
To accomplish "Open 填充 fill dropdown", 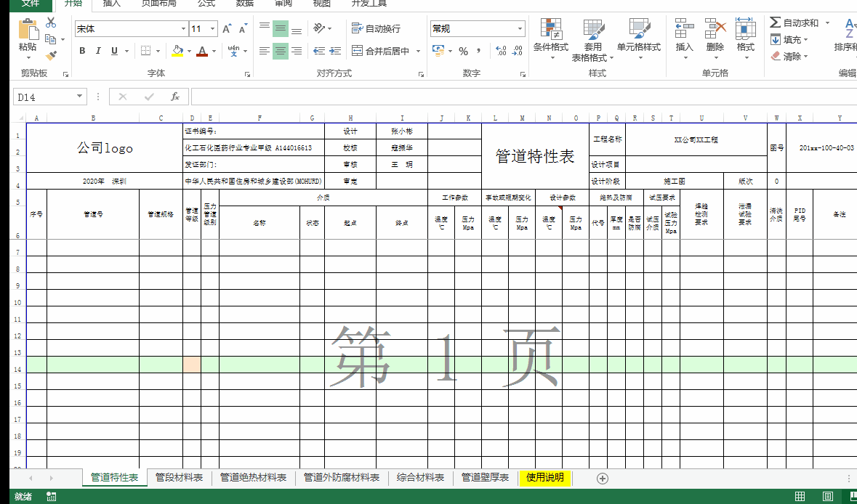I will (x=789, y=39).
